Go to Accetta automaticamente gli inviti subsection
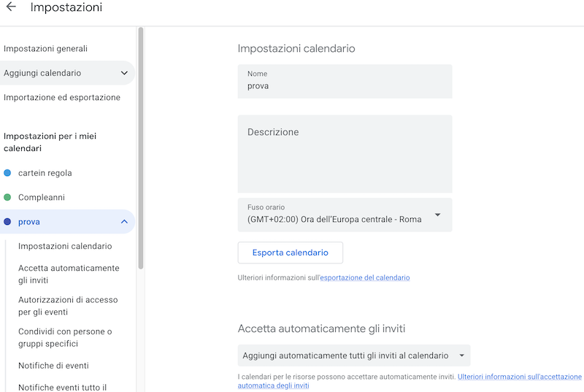This screenshot has height=392, width=584. (x=69, y=274)
